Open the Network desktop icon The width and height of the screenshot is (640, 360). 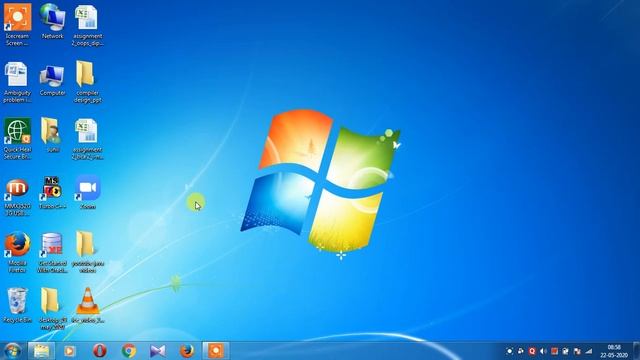[53, 22]
